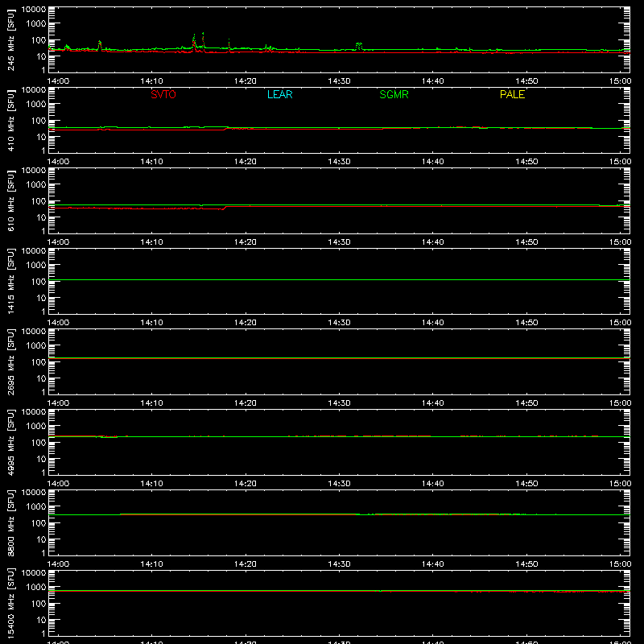Viewport: 644px width, 644px height.
Task: Click the 100 tick of the 1415 MHz panel
Action: click(39, 282)
